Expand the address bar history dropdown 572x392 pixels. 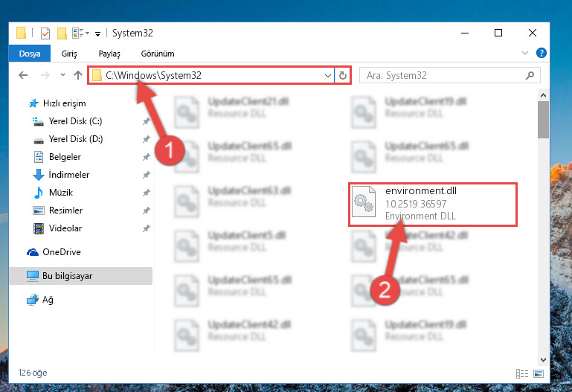(x=327, y=75)
